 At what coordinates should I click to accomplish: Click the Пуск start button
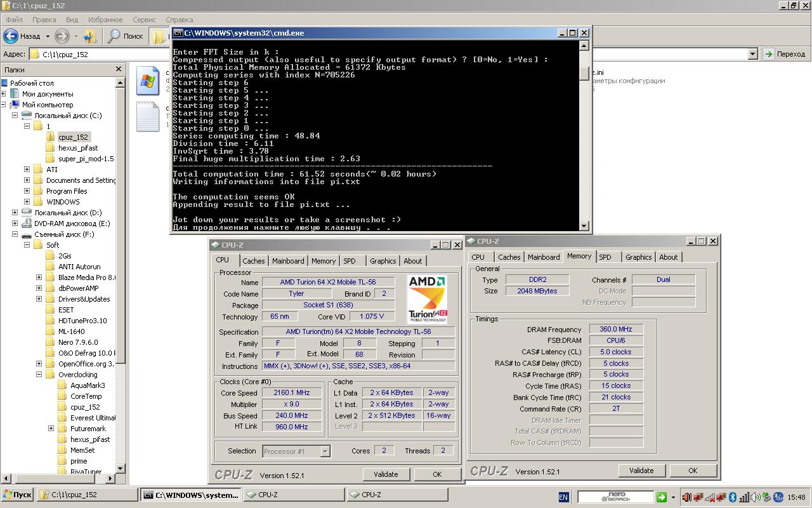click(x=18, y=495)
